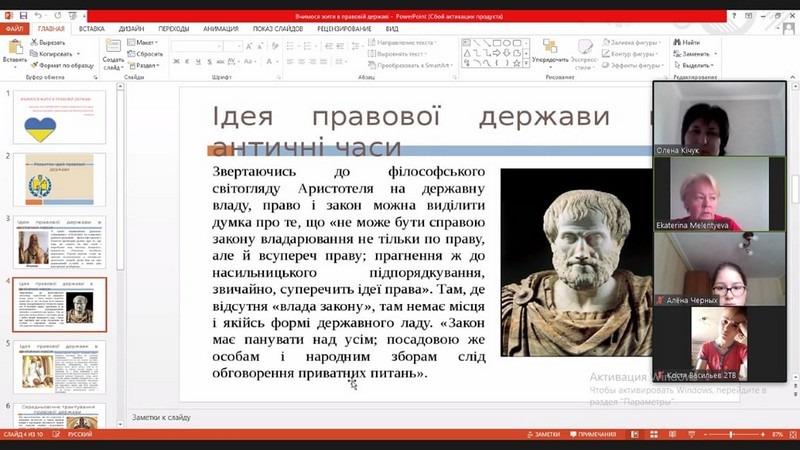Image resolution: width=800 pixels, height=450 pixels.
Task: Click Find (Найти) binoculars icon
Action: [x=687, y=42]
